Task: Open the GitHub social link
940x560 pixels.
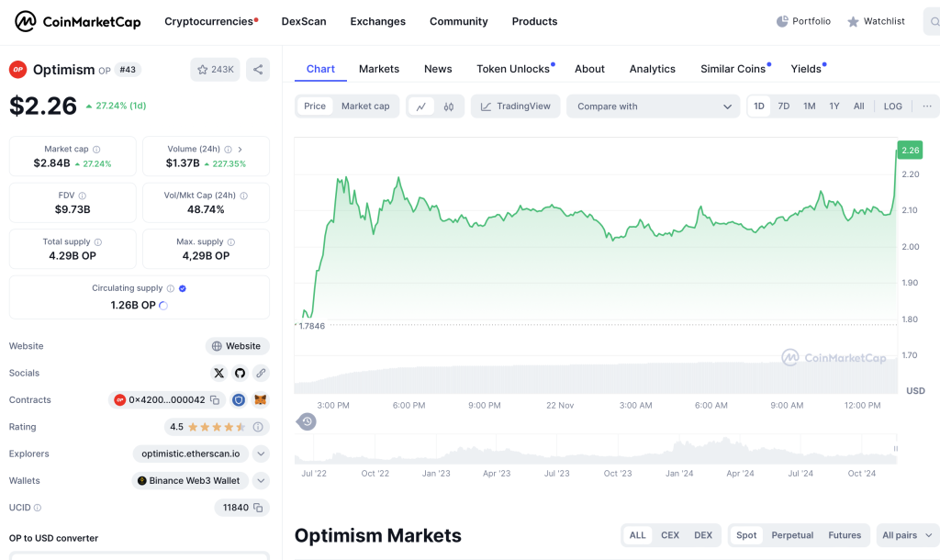Action: (240, 373)
